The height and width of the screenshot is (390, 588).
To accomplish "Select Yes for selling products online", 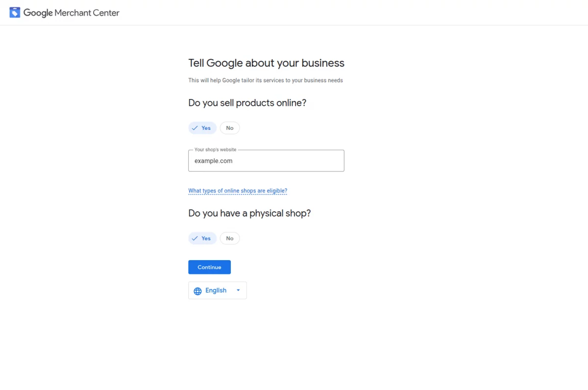I will pyautogui.click(x=202, y=127).
